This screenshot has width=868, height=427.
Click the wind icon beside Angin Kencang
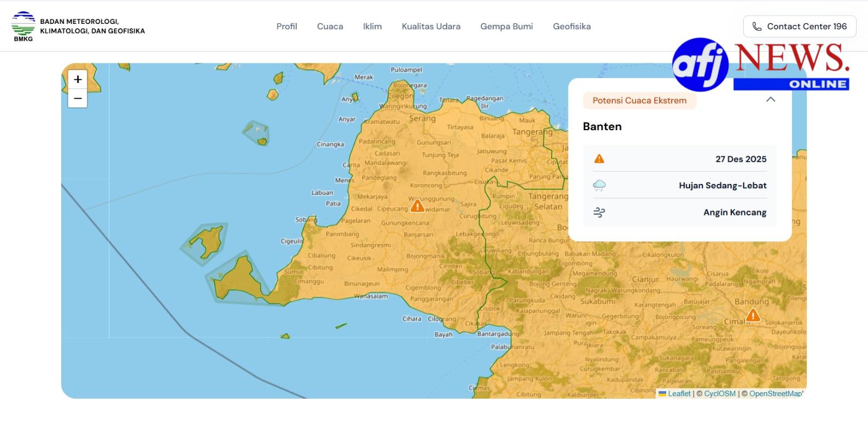tap(599, 212)
